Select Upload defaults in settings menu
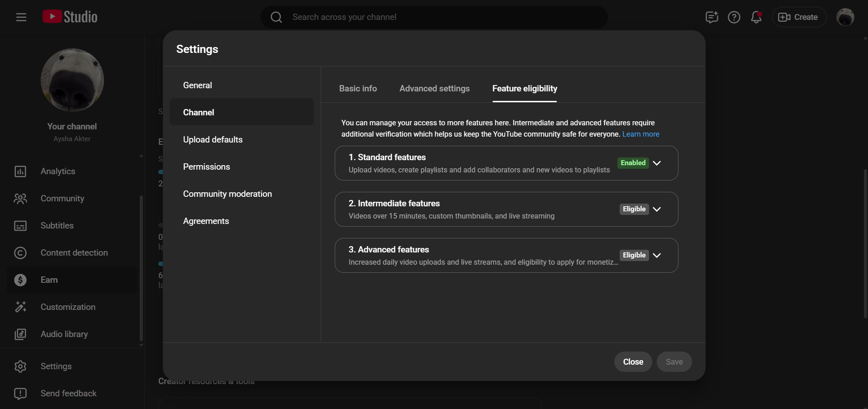868x409 pixels. (x=213, y=140)
